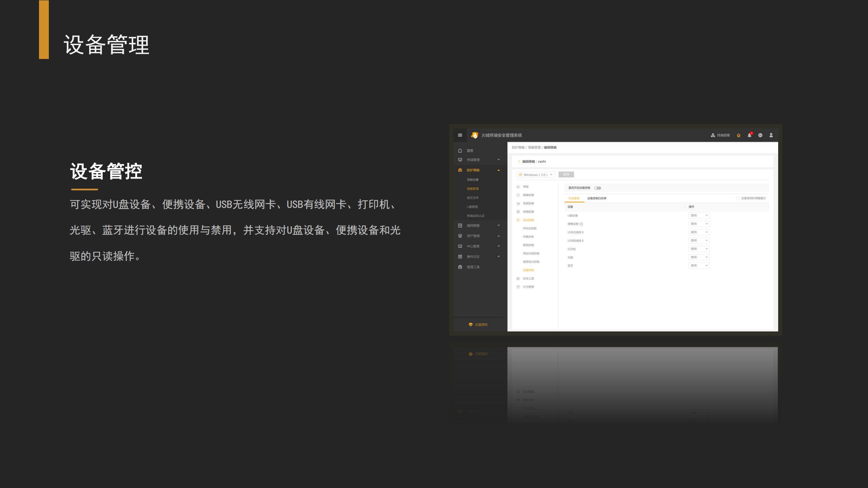The image size is (868, 488).
Task: Open the Windows ( 2.0 ) dropdown
Action: (536, 175)
